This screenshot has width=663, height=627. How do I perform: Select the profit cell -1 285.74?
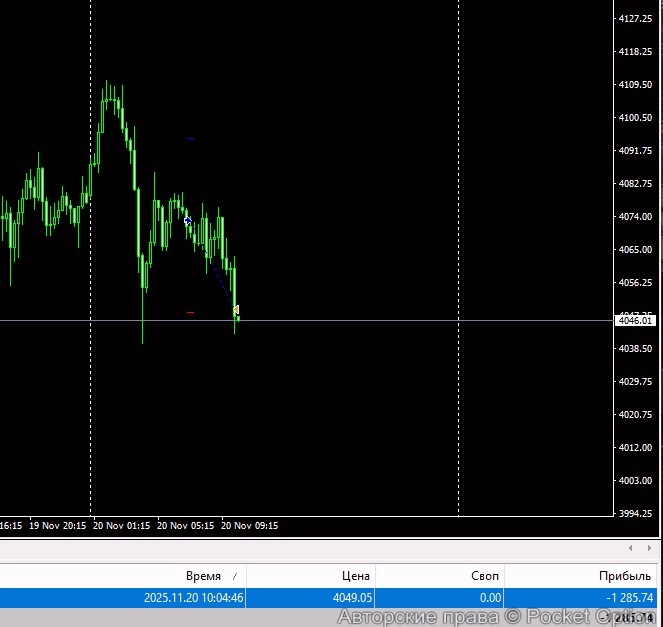point(630,597)
